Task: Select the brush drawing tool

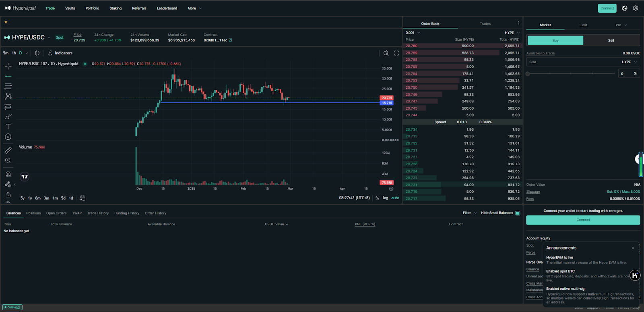Action: tap(8, 117)
